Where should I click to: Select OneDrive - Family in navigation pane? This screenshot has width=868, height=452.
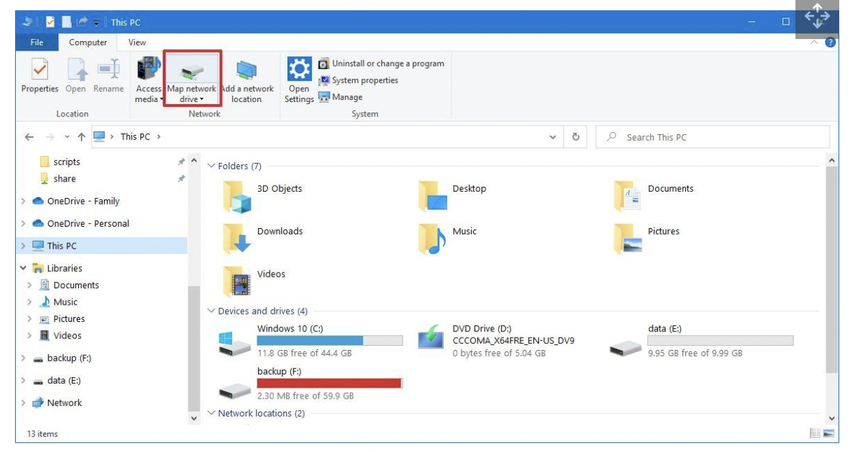75,201
